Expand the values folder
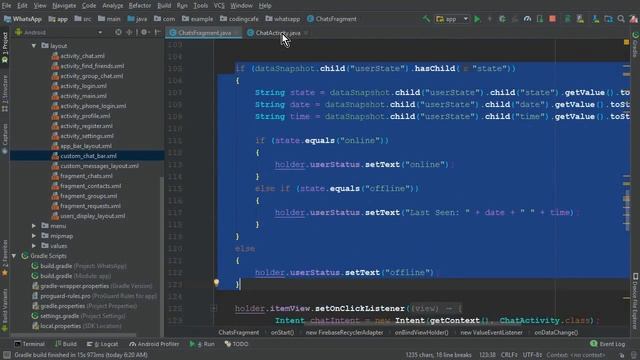This screenshot has height=360, width=640. pyautogui.click(x=34, y=246)
